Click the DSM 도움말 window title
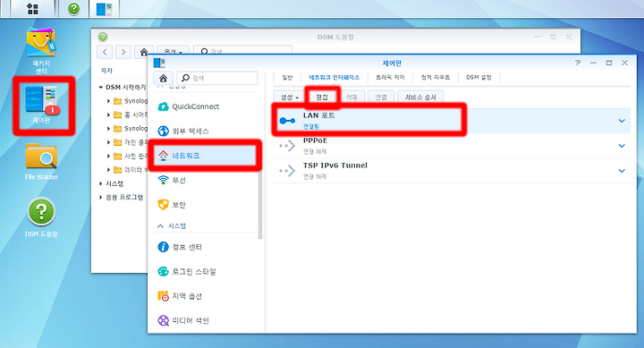 point(335,37)
